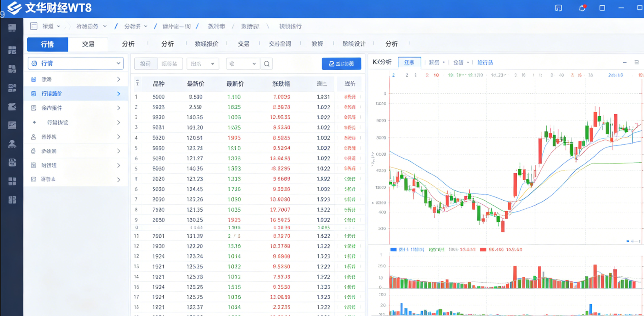The width and height of the screenshot is (644, 316).
Task: Toggle the blue legend series under the chart
Action: (393, 250)
